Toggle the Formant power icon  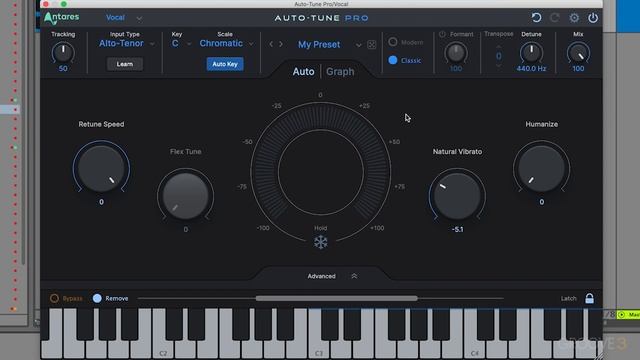coord(442,34)
